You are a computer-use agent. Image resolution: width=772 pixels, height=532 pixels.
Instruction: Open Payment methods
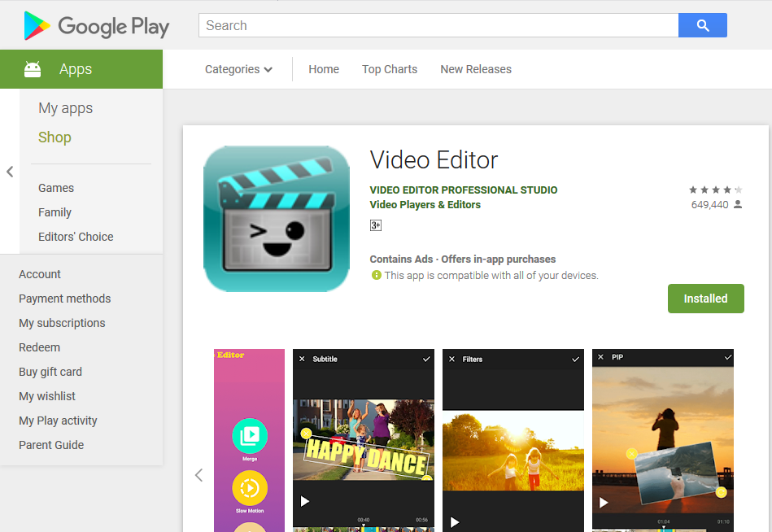tap(65, 299)
